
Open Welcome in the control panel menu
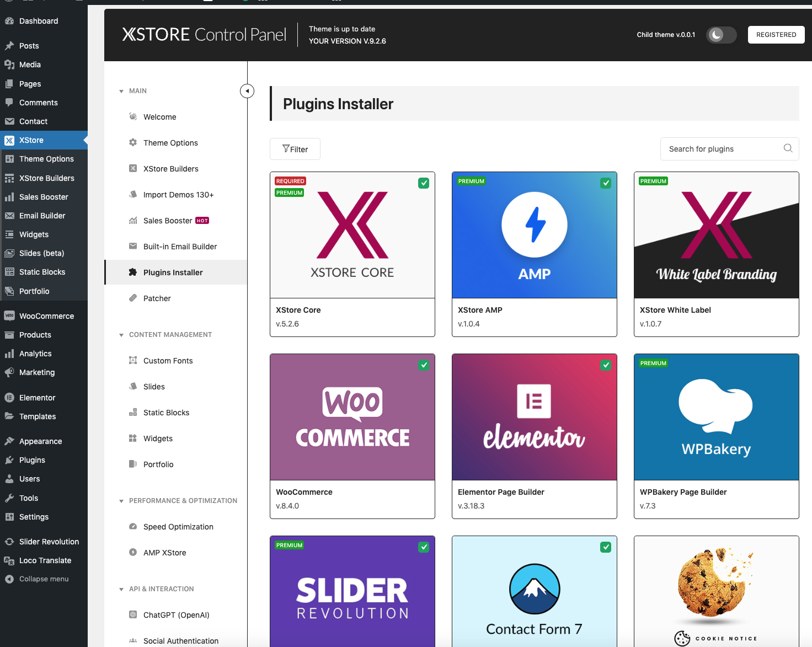coord(160,117)
